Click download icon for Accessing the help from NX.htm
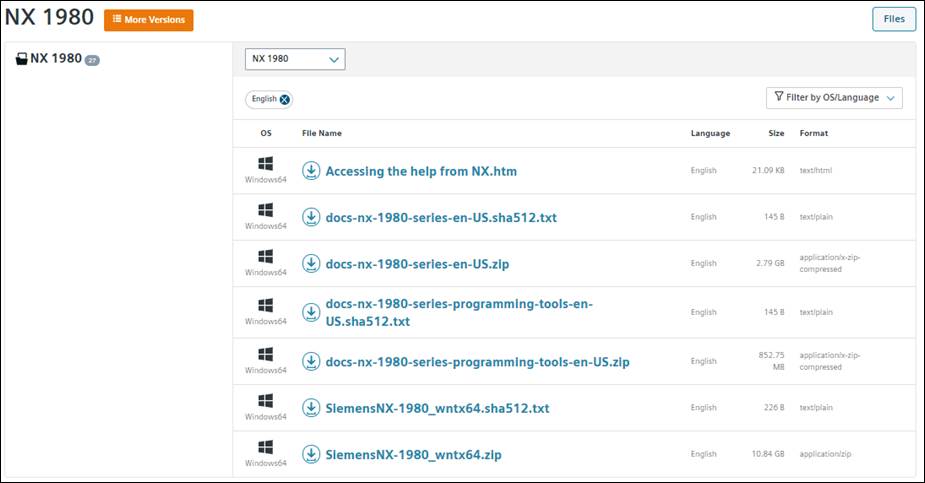 (311, 171)
